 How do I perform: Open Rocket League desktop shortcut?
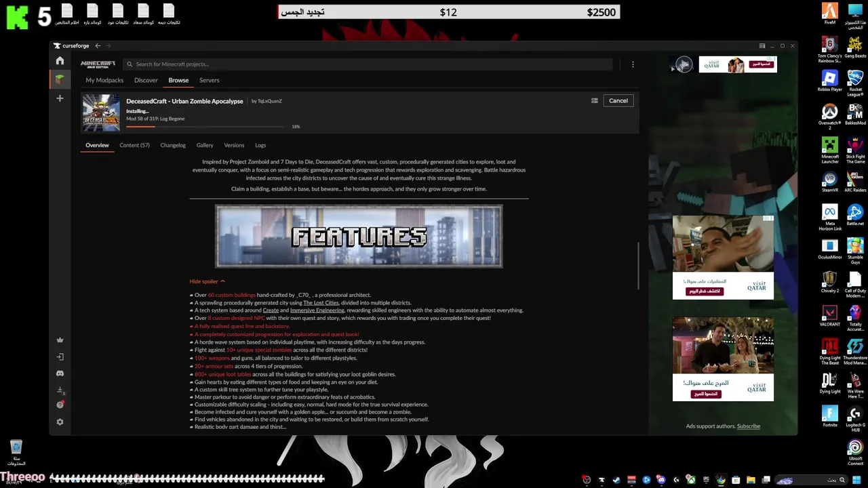point(855,83)
